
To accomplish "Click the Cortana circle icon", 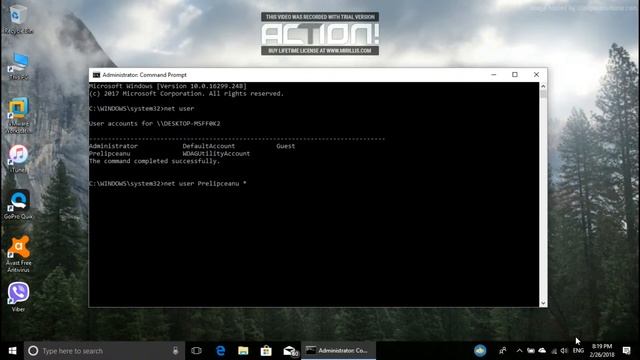I will pos(33,351).
